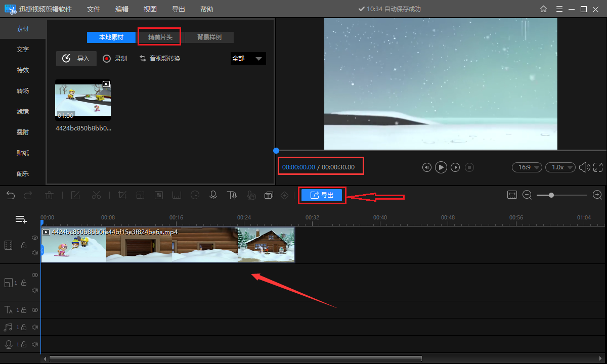Switch to the 背景样例 tab

click(x=209, y=37)
